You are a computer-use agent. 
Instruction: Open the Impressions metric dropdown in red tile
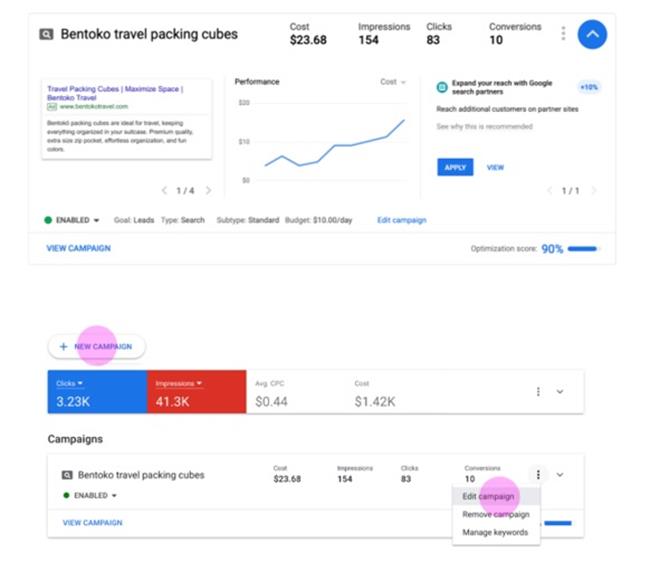tap(179, 383)
